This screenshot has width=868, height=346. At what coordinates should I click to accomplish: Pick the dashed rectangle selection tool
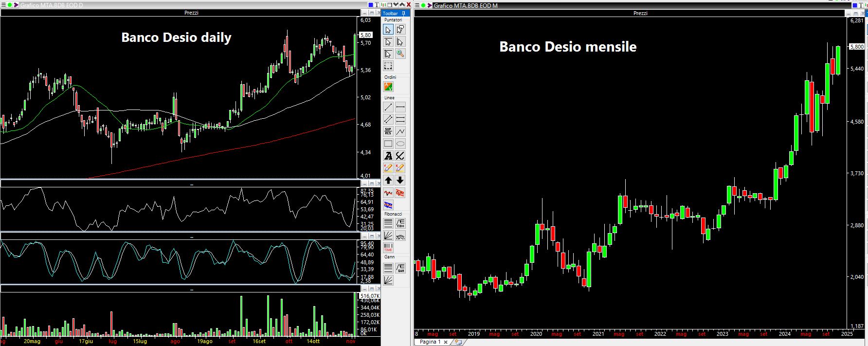point(388,66)
